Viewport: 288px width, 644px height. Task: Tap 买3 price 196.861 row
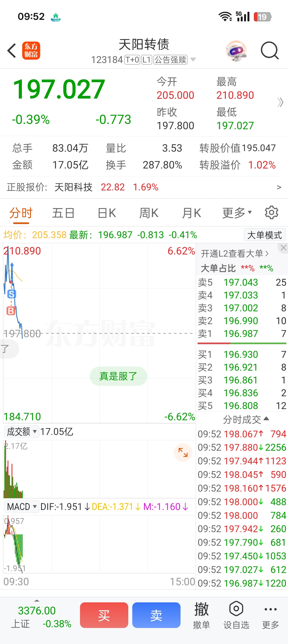point(242,380)
